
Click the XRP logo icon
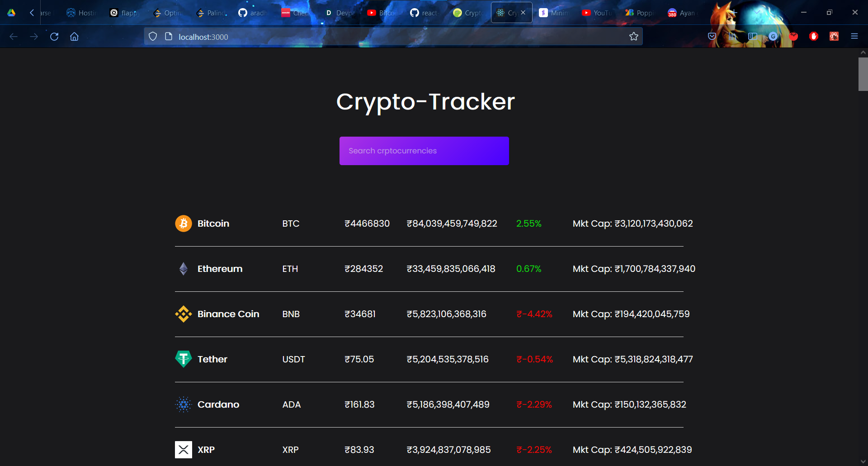[184, 450]
